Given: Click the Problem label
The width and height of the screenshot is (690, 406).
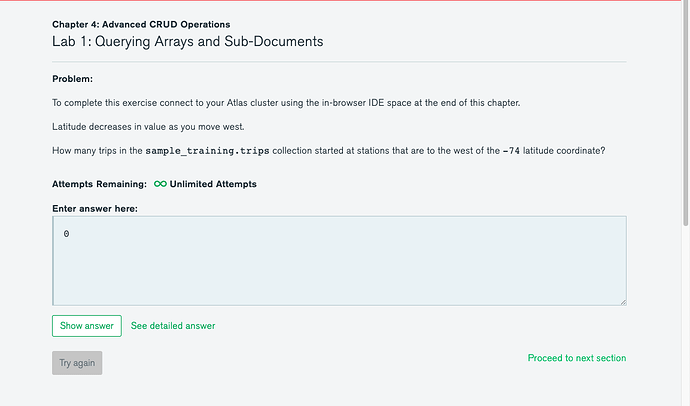Looking at the screenshot, I should click(73, 78).
